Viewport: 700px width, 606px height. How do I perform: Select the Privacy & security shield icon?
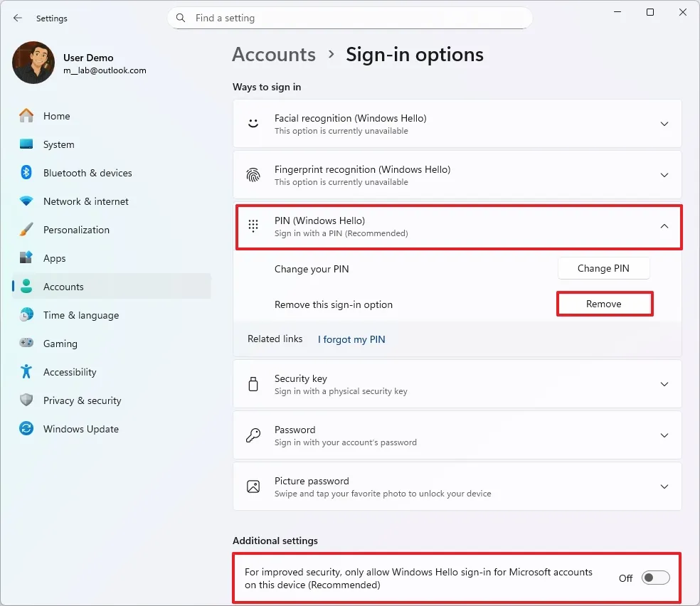point(26,400)
